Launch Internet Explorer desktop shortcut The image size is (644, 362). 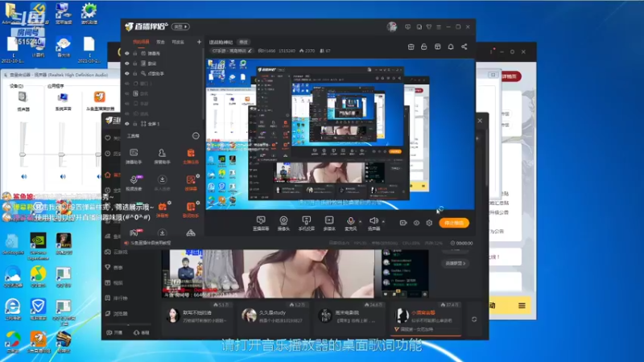coord(13,309)
